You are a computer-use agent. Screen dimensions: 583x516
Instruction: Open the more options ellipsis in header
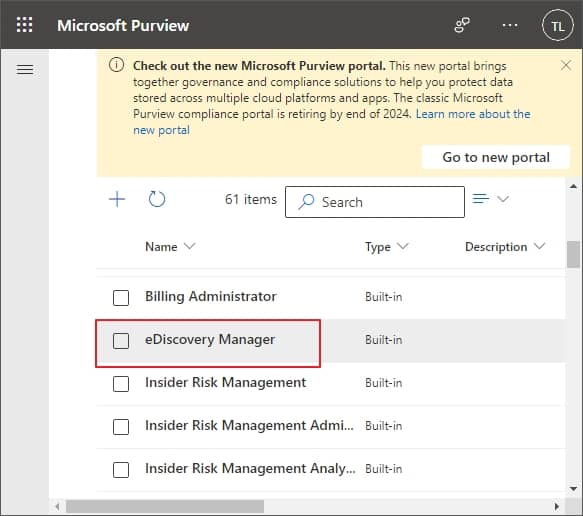click(x=510, y=25)
